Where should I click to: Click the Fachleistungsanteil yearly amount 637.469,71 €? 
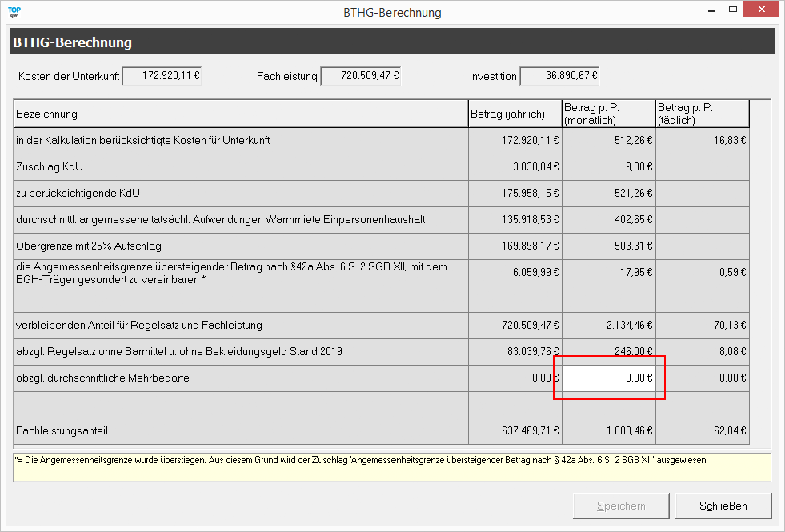click(x=515, y=431)
